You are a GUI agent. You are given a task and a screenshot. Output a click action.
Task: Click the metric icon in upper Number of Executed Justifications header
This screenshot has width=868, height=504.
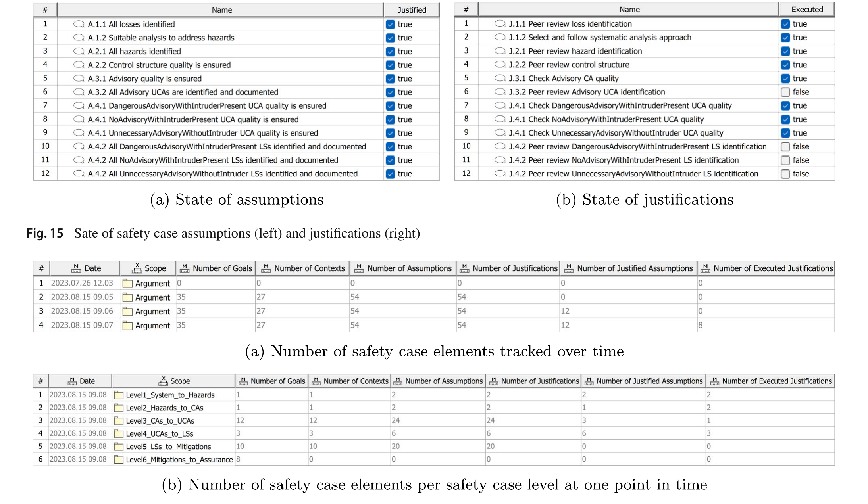click(x=705, y=268)
